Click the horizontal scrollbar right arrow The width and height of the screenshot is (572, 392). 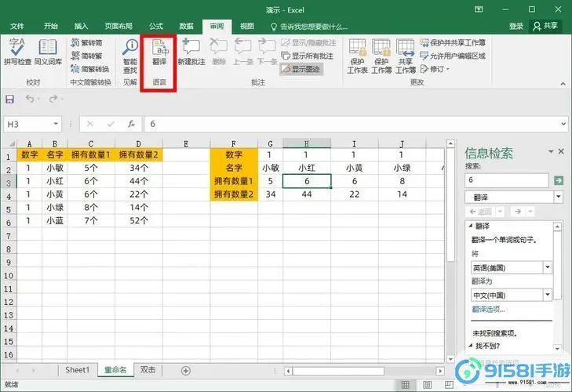440,371
